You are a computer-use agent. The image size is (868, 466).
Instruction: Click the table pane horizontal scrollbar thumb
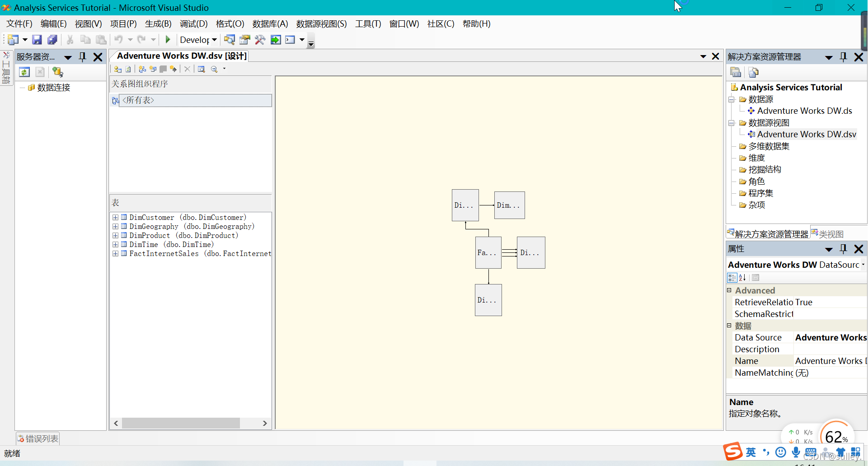pos(181,423)
